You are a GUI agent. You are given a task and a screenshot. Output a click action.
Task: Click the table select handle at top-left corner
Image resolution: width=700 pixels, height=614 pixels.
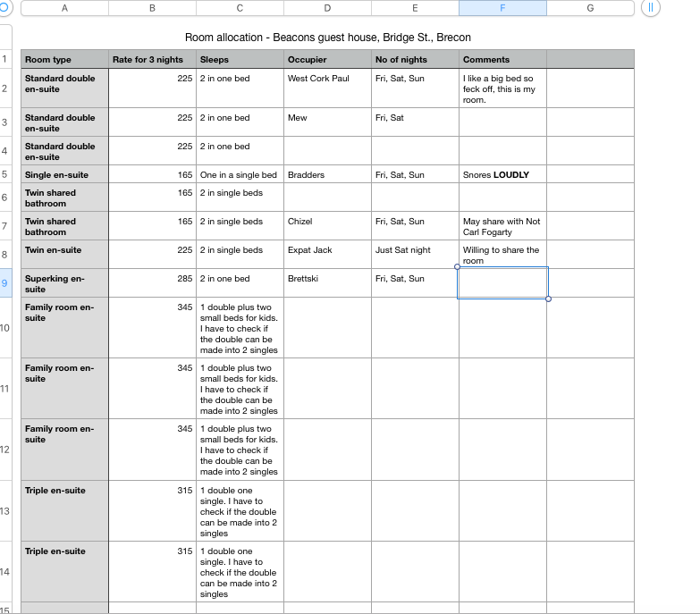[x=4, y=6]
